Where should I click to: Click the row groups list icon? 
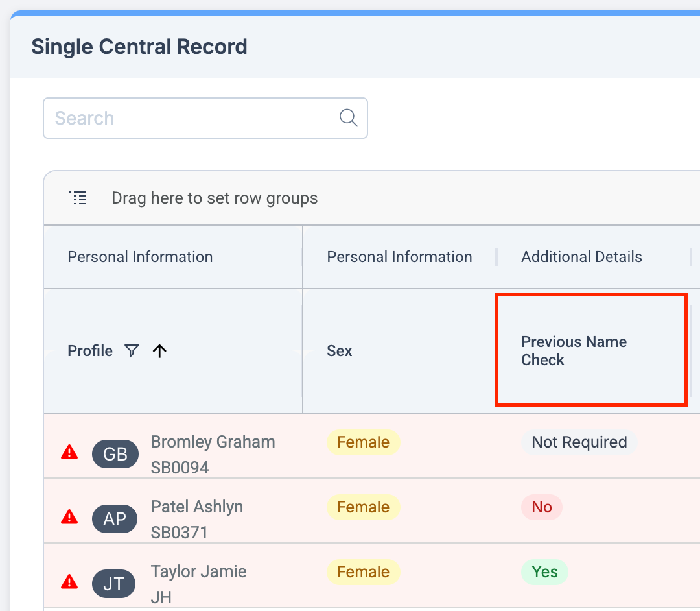(78, 197)
